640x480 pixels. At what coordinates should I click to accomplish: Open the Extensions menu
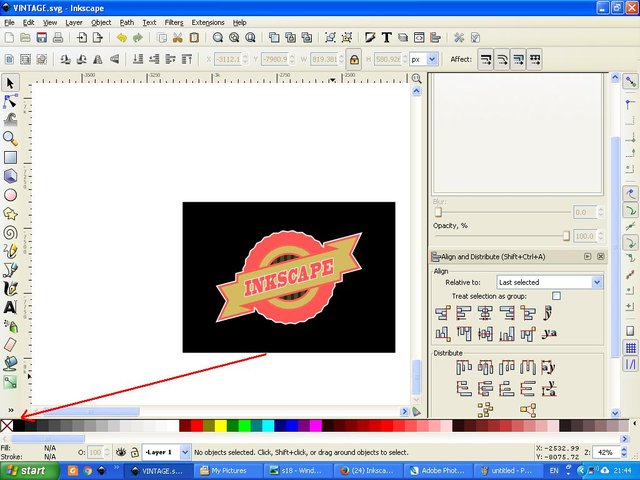(208, 22)
